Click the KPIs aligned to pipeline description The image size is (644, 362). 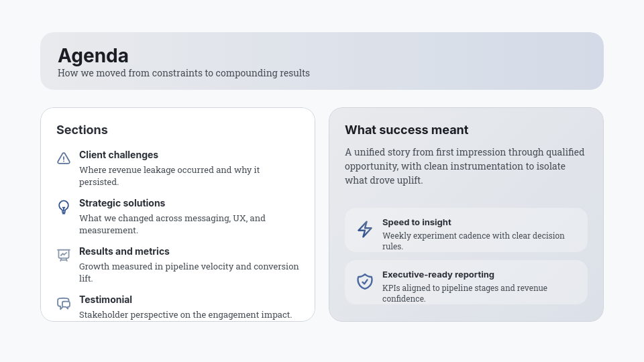[x=464, y=293]
